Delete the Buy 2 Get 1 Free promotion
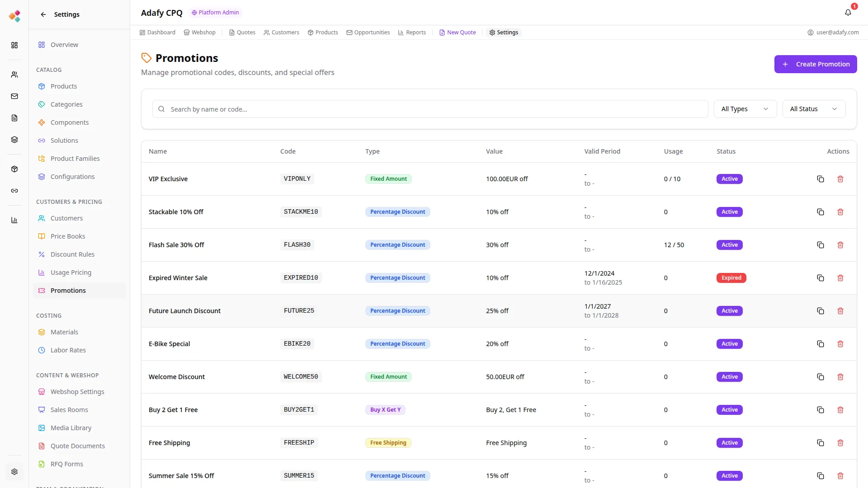The image size is (868, 488). pos(840,410)
